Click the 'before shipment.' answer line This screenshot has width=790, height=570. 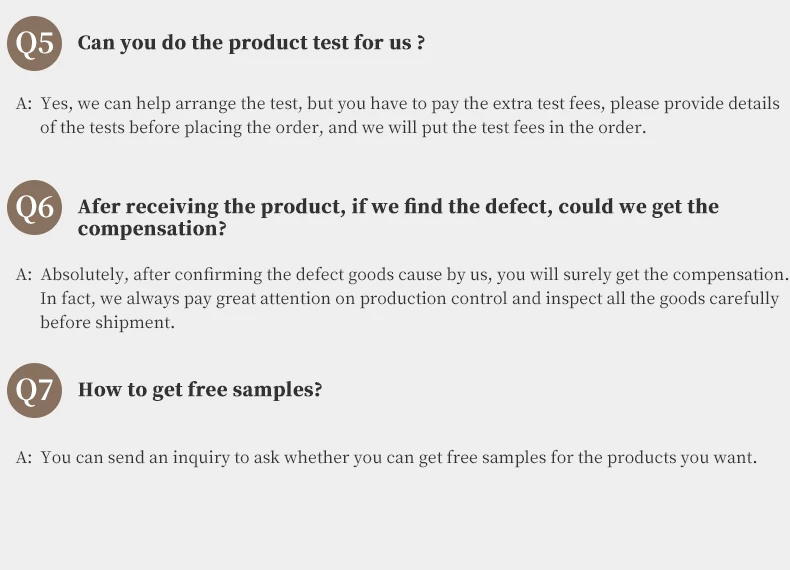tap(107, 323)
